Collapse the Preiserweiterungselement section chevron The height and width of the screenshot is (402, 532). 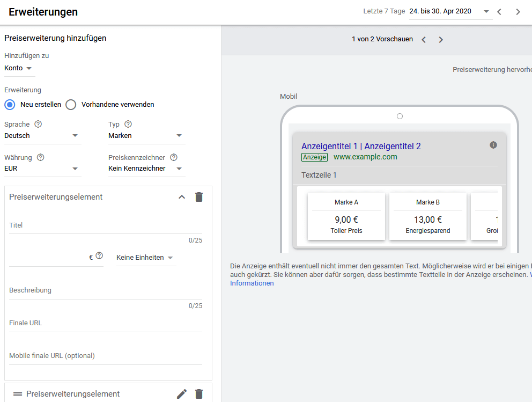[x=182, y=197]
